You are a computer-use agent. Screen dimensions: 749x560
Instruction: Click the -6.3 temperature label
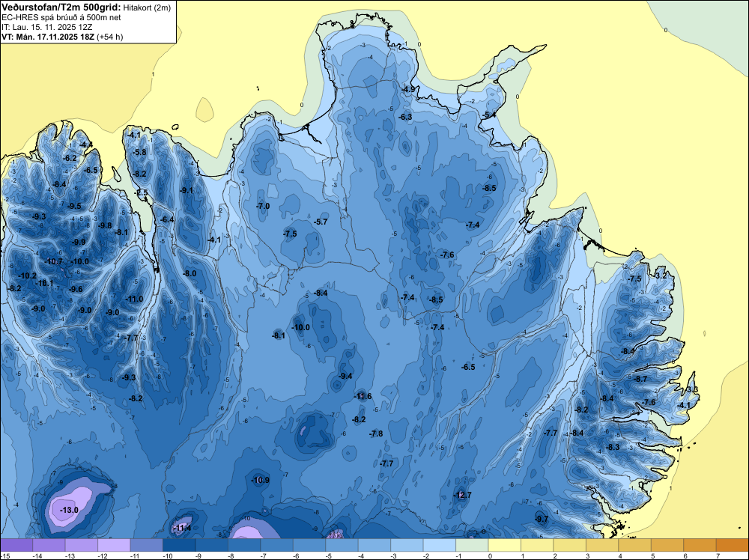pos(405,117)
